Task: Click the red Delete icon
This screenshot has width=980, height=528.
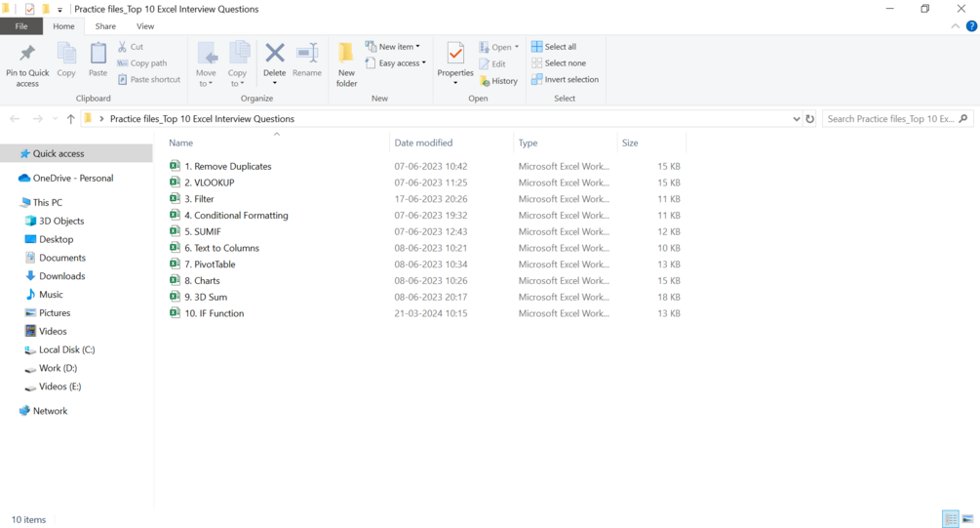Action: [274, 53]
